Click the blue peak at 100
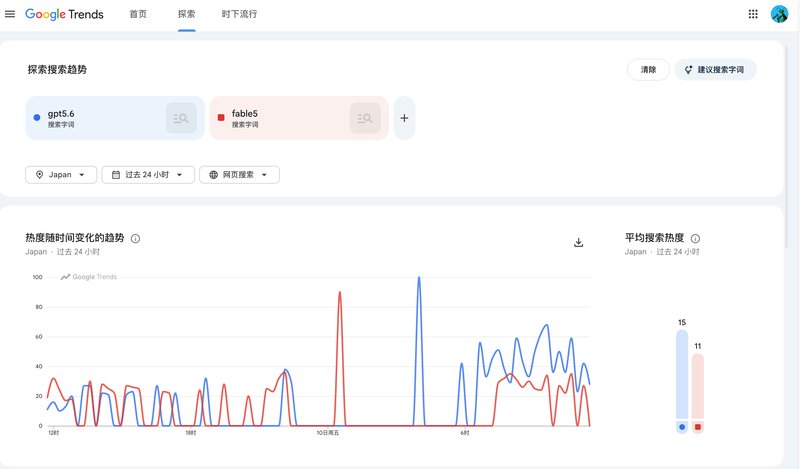Screen dimensions: 800x469 point(419,278)
